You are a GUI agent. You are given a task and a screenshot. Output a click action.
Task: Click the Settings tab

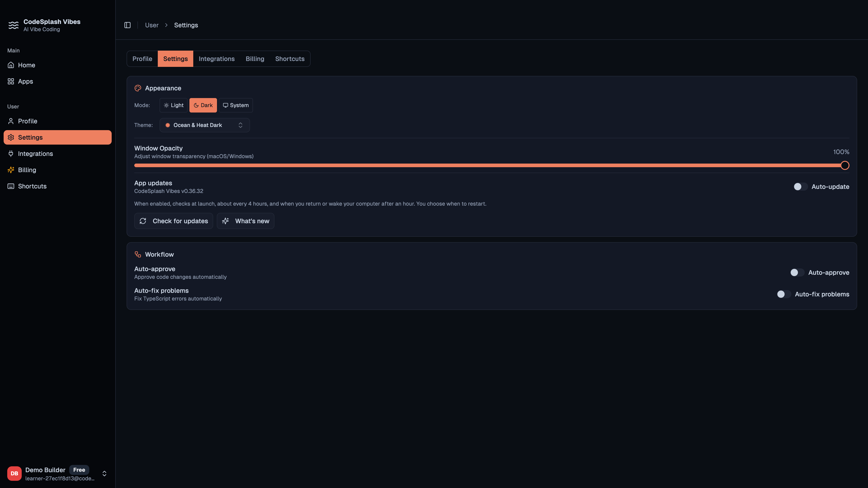176,59
